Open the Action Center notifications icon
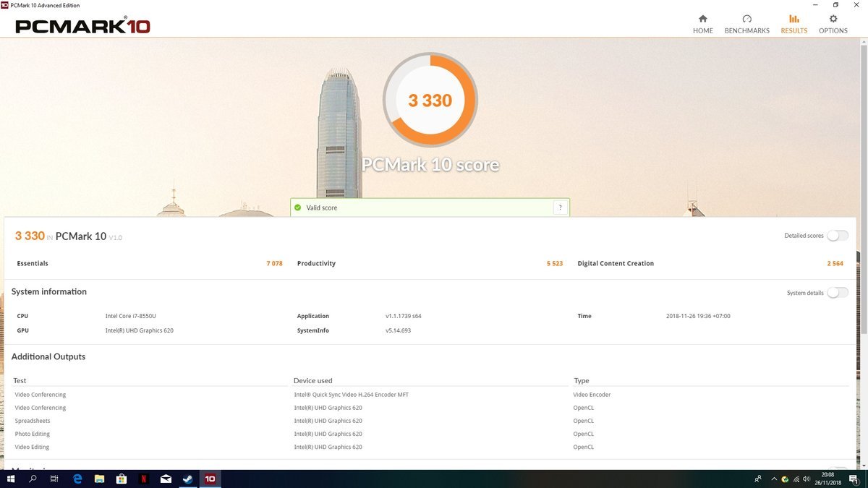The width and height of the screenshot is (868, 488). [x=854, y=479]
